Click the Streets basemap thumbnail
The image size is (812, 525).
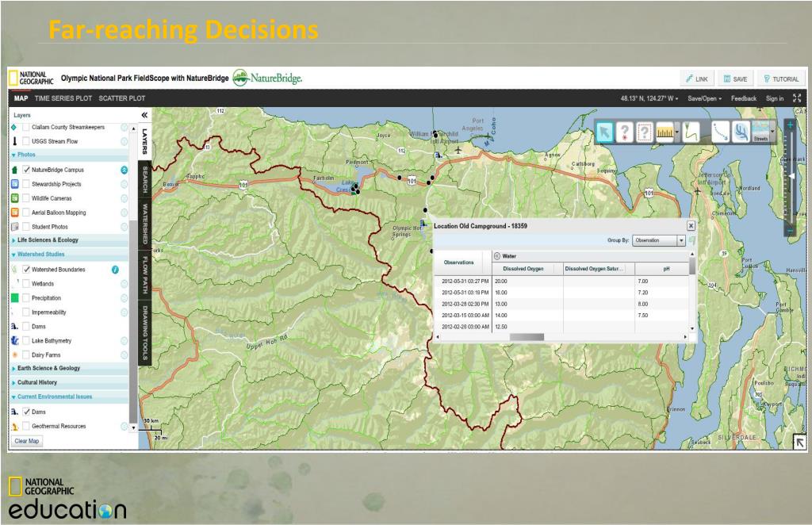[760, 132]
